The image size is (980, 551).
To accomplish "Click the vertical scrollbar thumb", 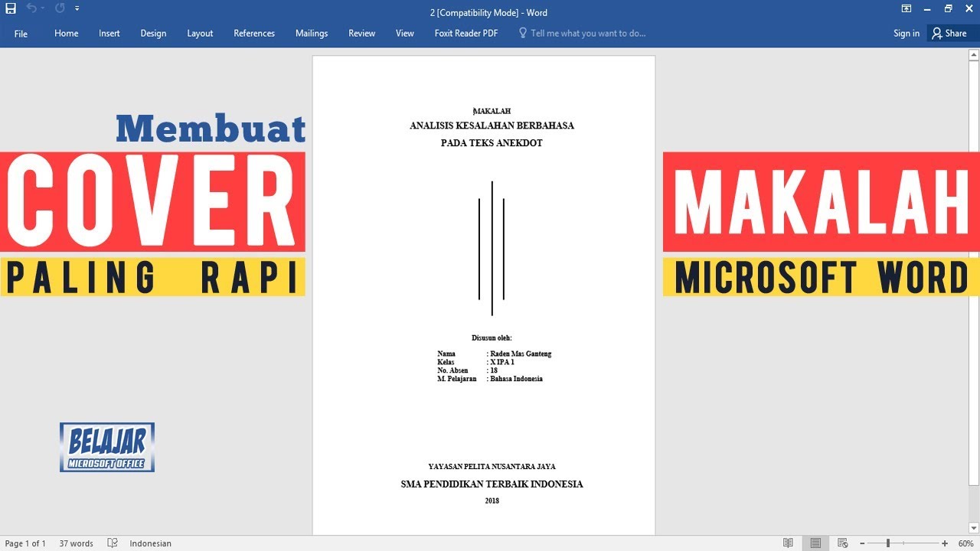I will [974, 272].
